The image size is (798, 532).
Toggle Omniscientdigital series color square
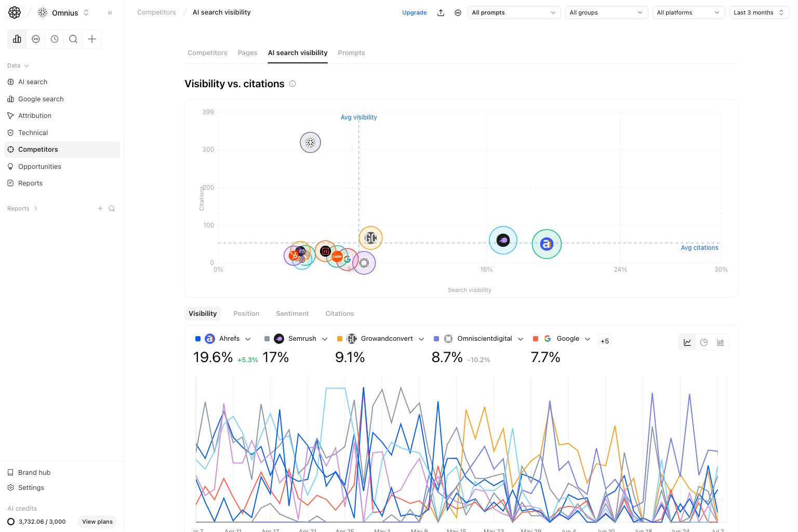[436, 339]
